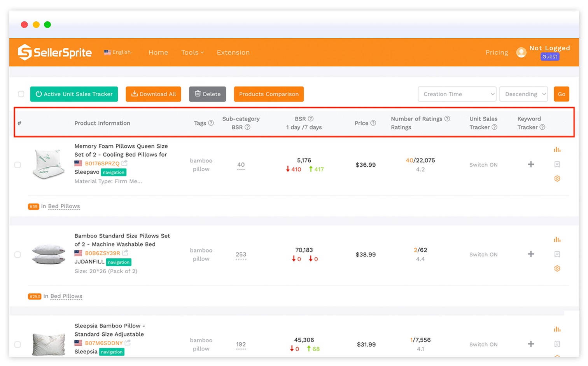This screenshot has height=366, width=588.
Task: Click sub-category BSR value 253
Action: tap(241, 254)
